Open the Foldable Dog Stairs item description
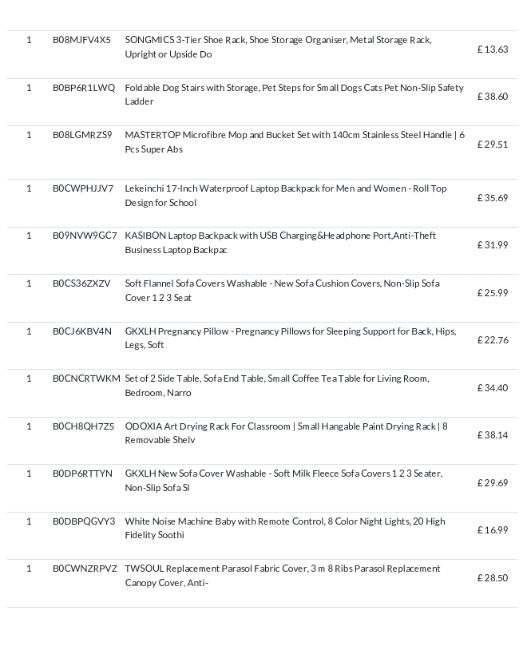The height and width of the screenshot is (650, 523). [x=294, y=95]
